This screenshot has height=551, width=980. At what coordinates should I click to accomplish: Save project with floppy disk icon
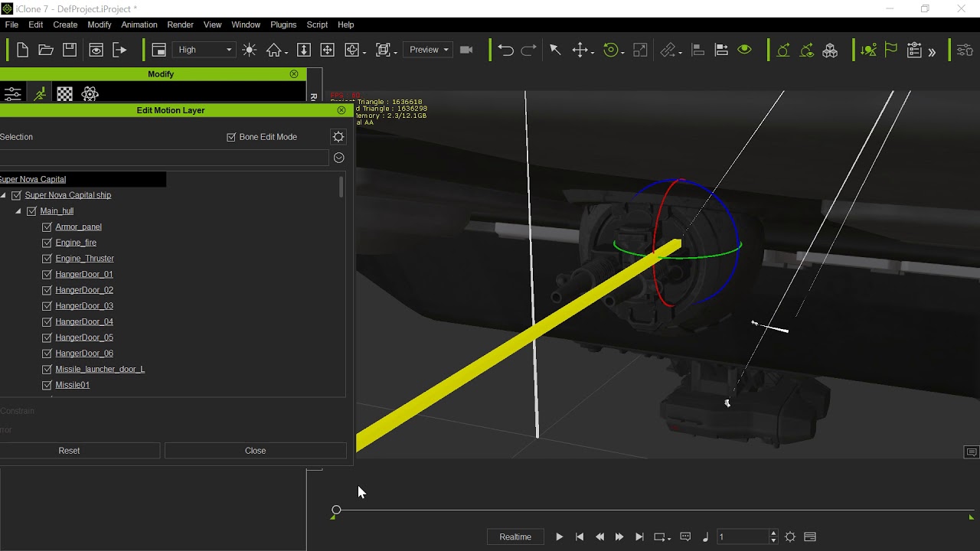[70, 50]
